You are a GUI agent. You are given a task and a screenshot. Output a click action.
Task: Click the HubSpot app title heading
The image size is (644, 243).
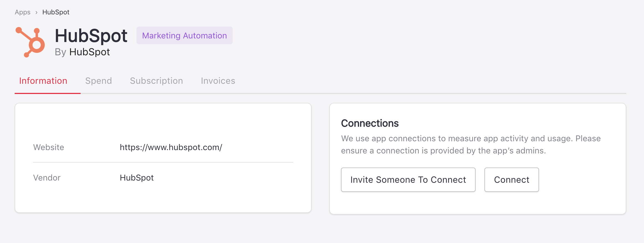[x=91, y=36]
